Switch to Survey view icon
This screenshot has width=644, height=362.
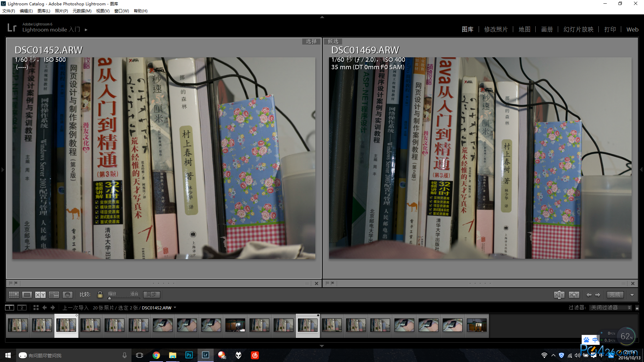click(x=54, y=295)
